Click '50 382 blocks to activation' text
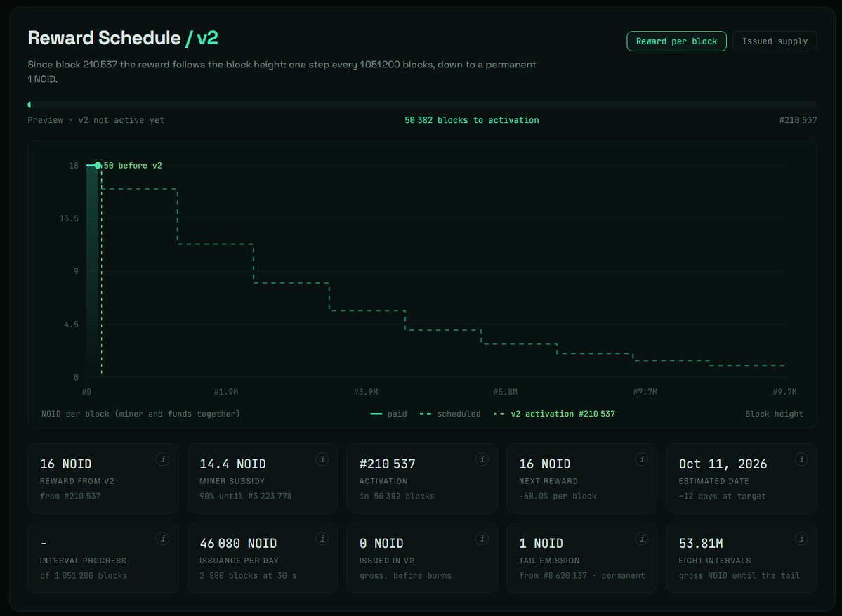The image size is (842, 616). coord(471,120)
